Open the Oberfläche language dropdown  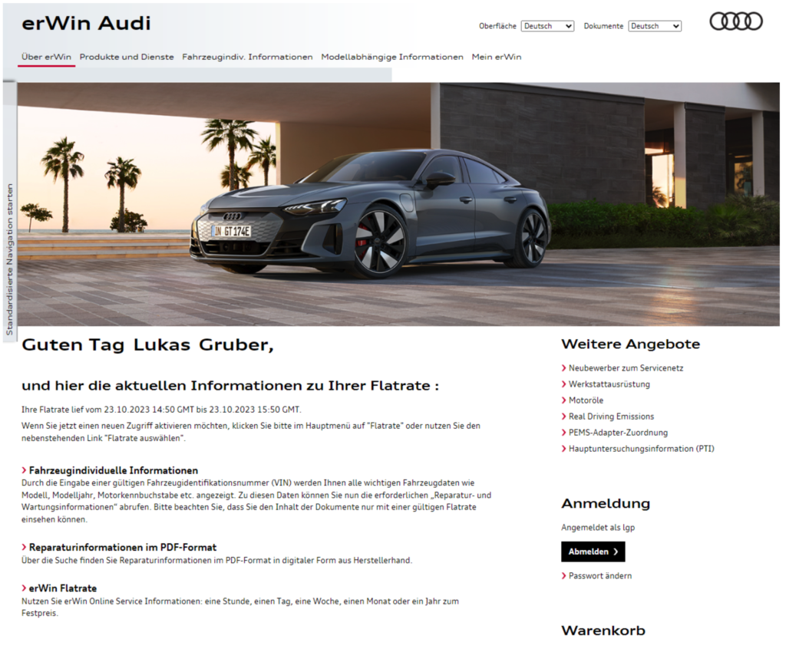[547, 26]
